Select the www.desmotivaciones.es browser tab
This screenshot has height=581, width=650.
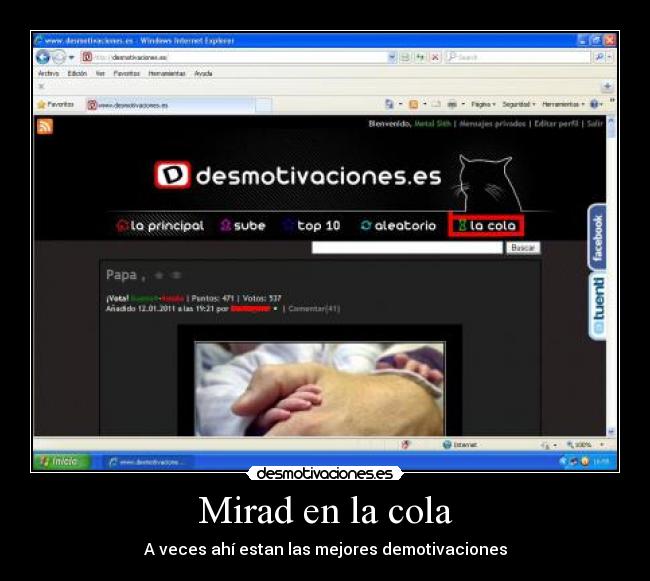point(170,105)
